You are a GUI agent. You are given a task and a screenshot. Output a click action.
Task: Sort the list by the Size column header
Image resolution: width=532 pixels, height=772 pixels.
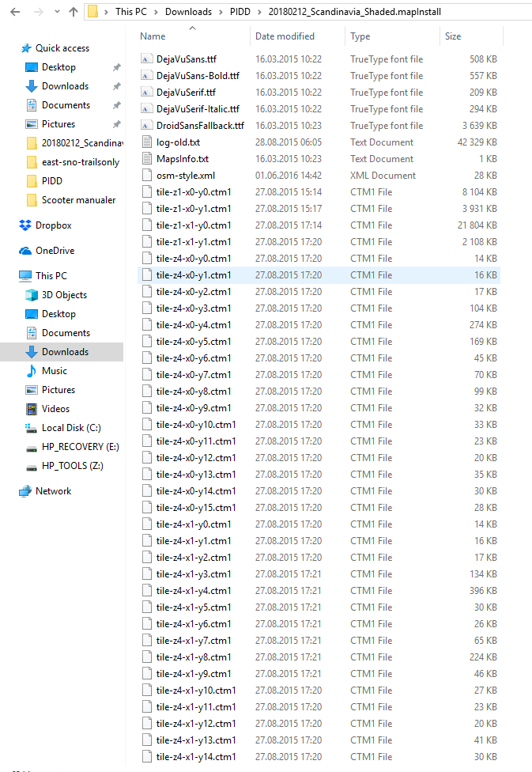(453, 36)
